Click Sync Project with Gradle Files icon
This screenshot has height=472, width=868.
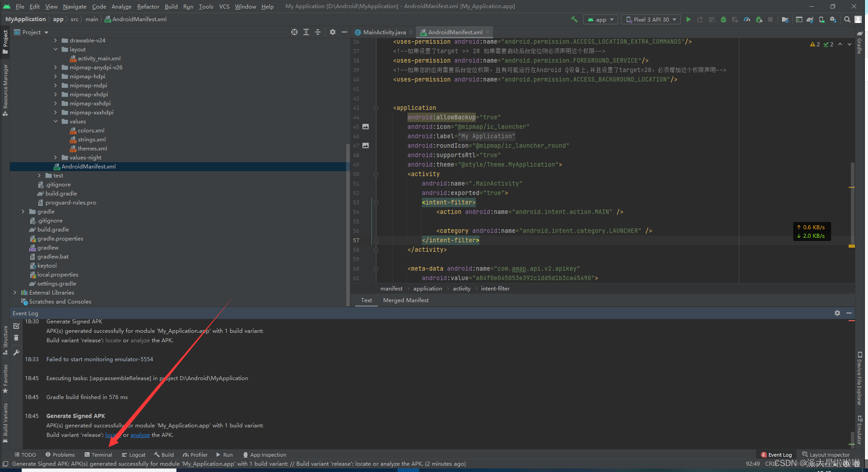[810, 19]
